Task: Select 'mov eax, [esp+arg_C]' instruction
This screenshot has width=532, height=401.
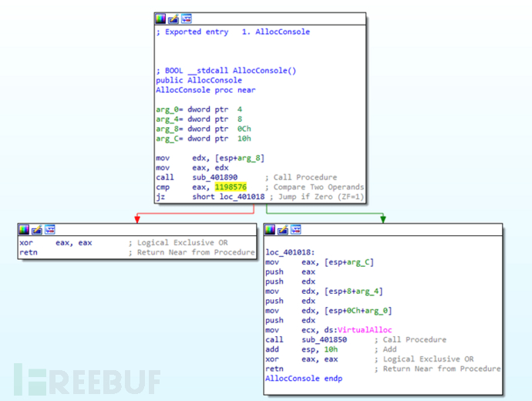Action: coord(319,262)
